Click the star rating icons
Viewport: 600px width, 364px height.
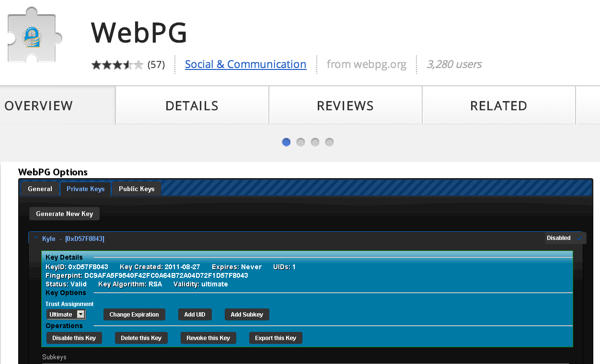(117, 65)
